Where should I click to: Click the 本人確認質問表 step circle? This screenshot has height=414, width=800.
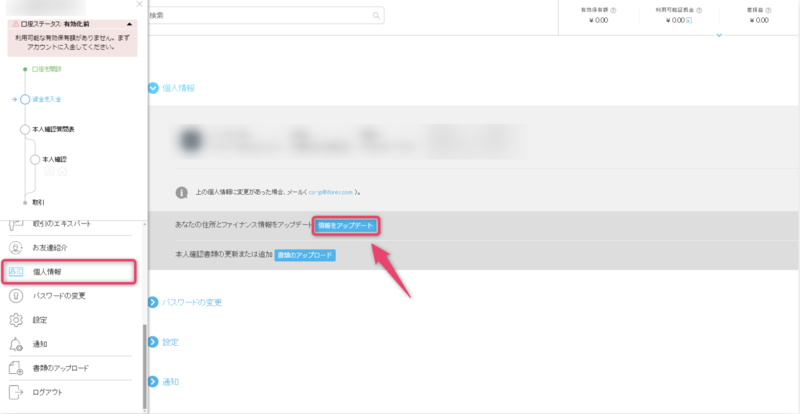(x=25, y=130)
